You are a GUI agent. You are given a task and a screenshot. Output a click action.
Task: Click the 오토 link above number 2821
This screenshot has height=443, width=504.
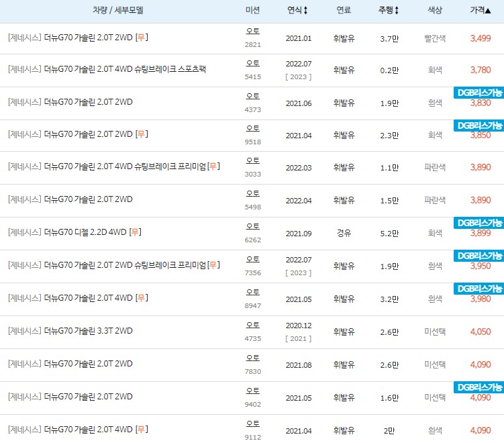pyautogui.click(x=252, y=31)
